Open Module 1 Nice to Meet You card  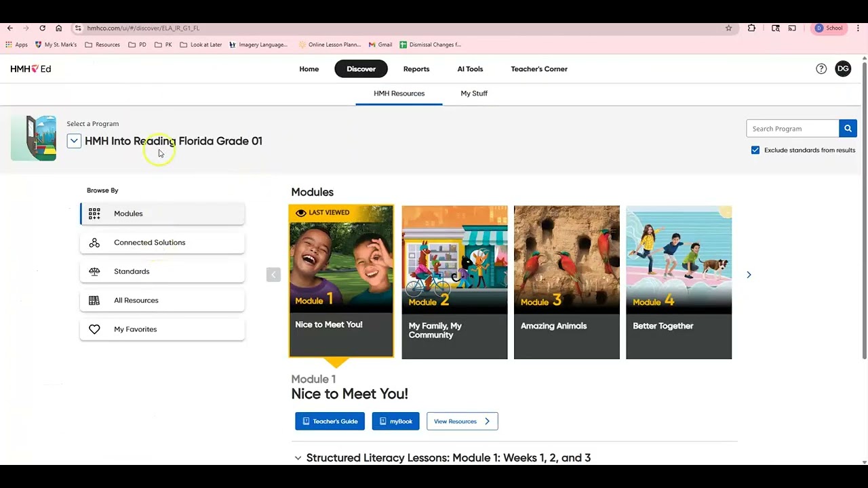341,281
